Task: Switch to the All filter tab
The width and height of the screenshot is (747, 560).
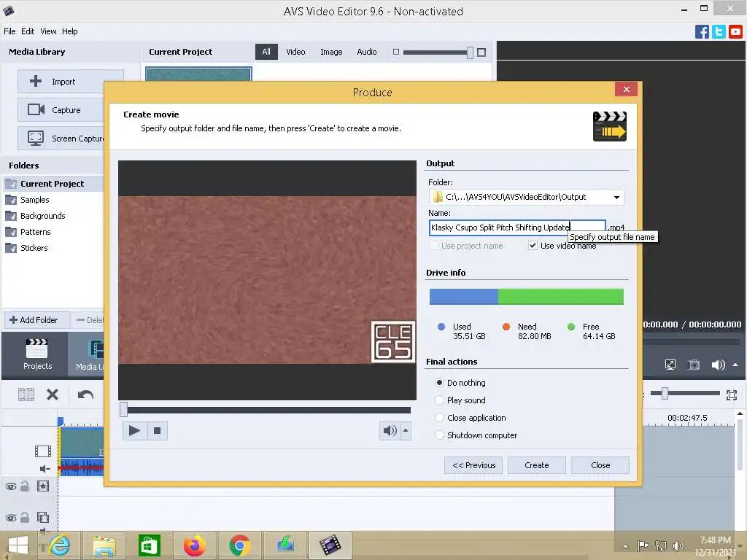Action: pos(266,52)
